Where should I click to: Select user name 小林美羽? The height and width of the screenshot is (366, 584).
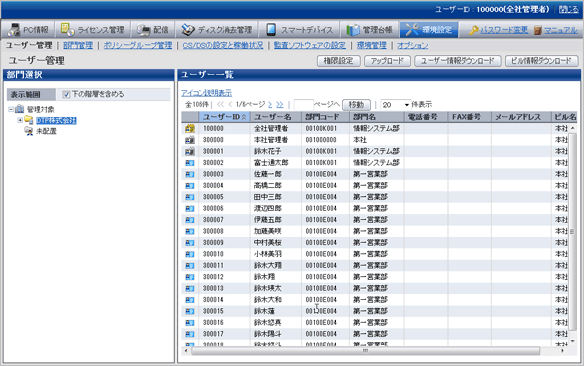point(267,254)
